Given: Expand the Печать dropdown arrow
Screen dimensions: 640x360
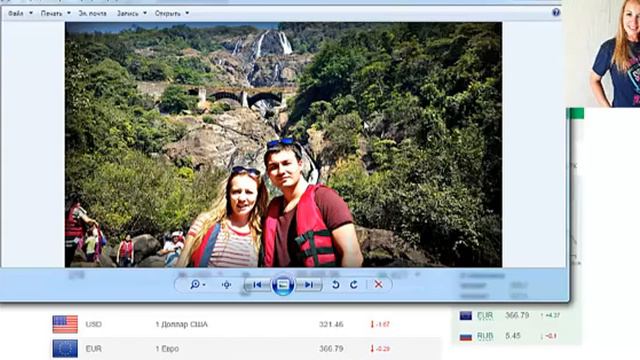Looking at the screenshot, I should [x=69, y=13].
